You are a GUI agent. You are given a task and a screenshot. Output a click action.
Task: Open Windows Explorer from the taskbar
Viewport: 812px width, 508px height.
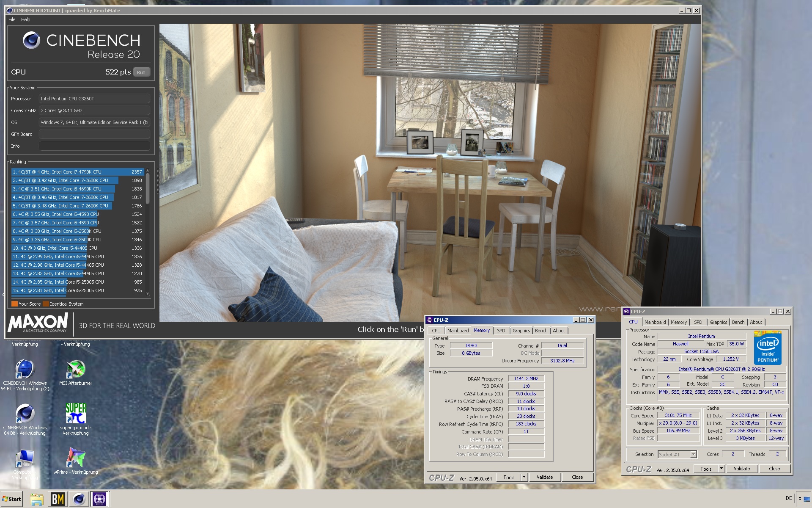click(x=37, y=499)
